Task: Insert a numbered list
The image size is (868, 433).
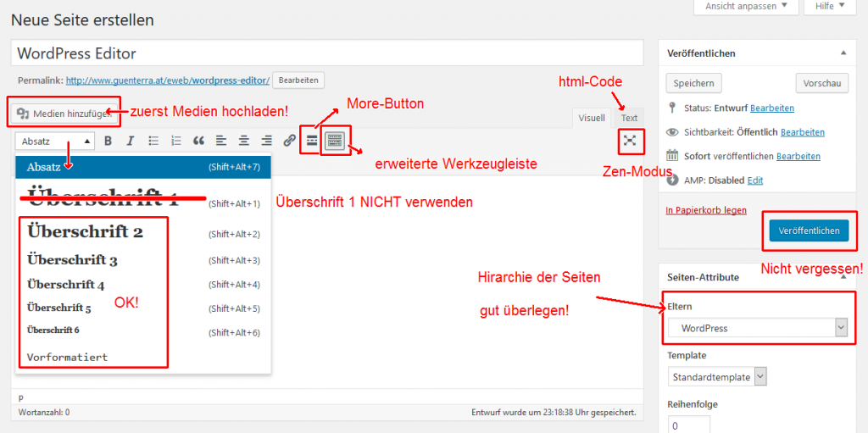Action: click(176, 142)
